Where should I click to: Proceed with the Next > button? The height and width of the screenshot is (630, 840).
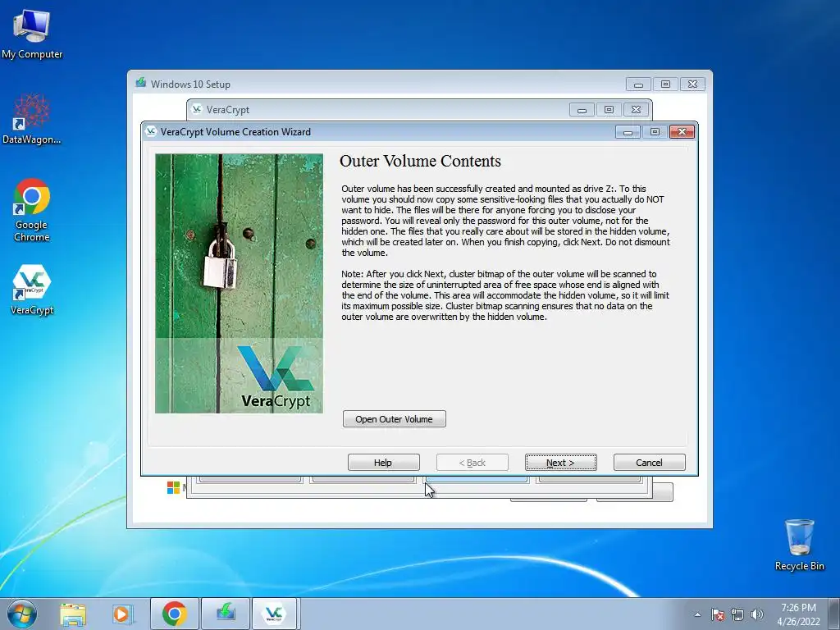[561, 463]
